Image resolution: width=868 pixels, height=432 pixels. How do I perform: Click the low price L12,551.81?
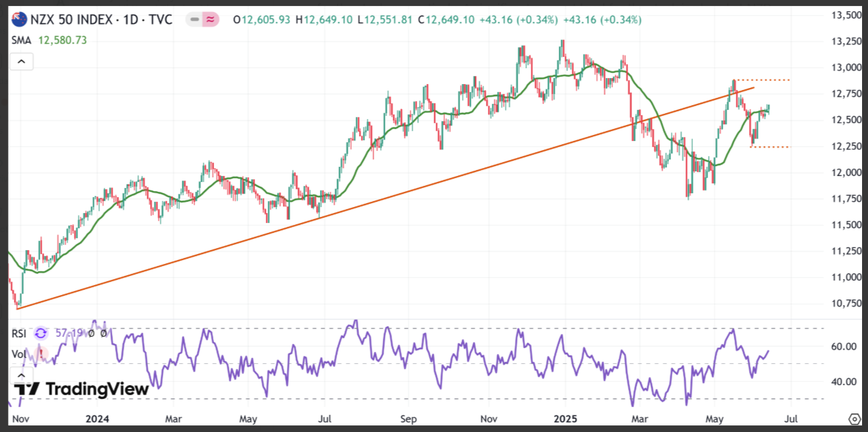383,20
